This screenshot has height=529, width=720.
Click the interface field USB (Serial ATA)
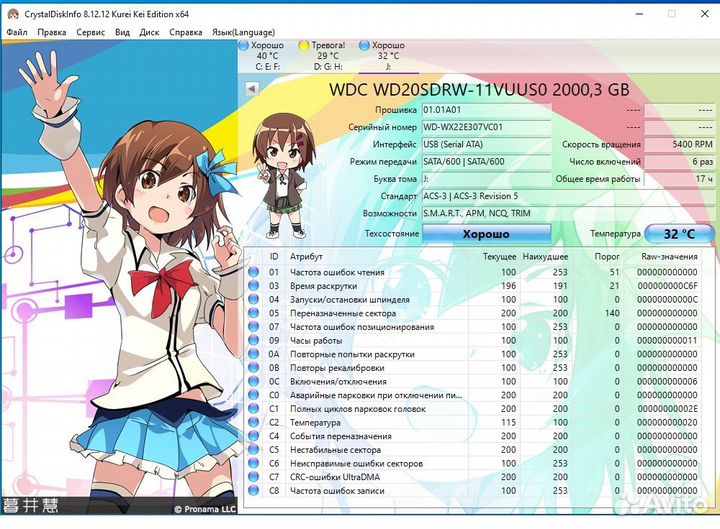pyautogui.click(x=486, y=144)
